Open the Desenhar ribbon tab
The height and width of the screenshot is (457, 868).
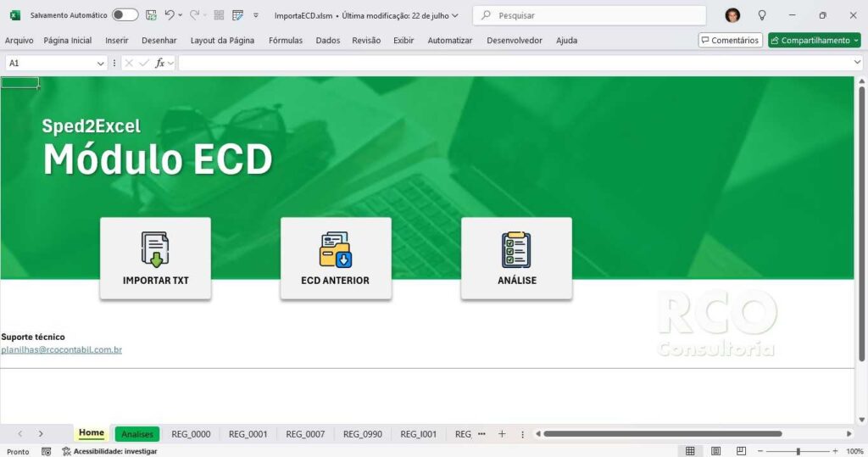pyautogui.click(x=159, y=41)
